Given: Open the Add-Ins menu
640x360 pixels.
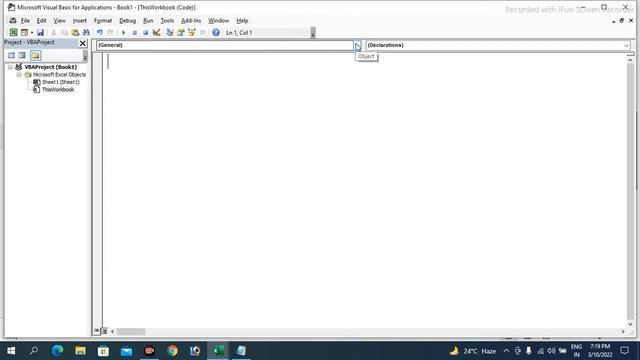Looking at the screenshot, I should (191, 20).
